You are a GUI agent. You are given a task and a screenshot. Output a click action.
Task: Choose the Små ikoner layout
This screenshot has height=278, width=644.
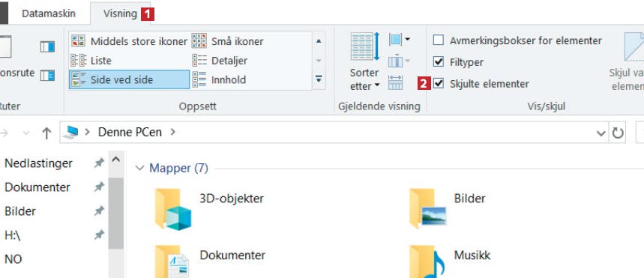(x=227, y=41)
